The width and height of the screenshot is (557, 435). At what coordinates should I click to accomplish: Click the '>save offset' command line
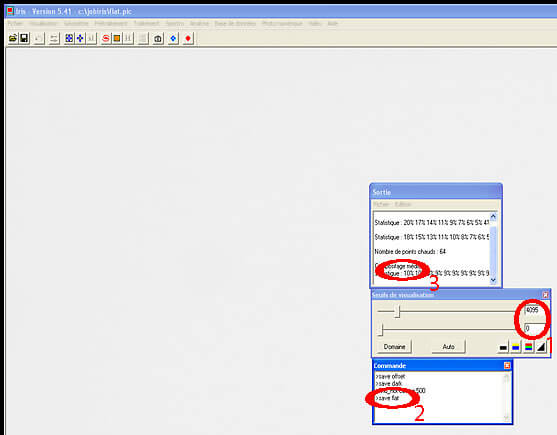390,376
